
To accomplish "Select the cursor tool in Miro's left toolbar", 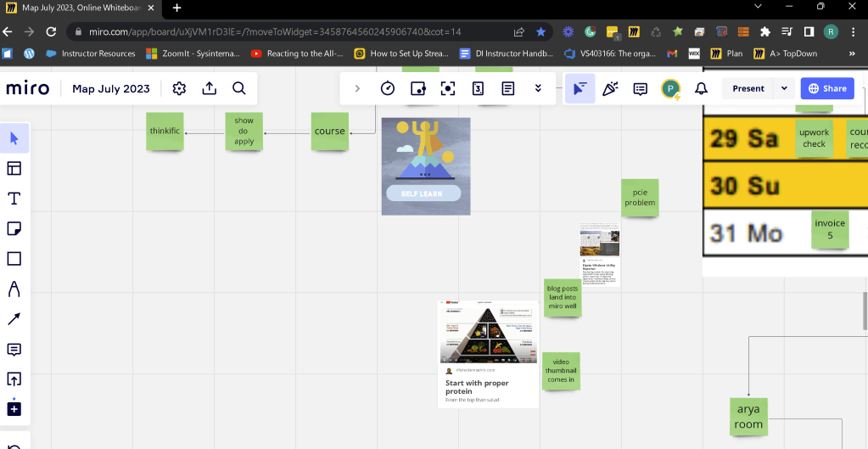I will point(14,138).
